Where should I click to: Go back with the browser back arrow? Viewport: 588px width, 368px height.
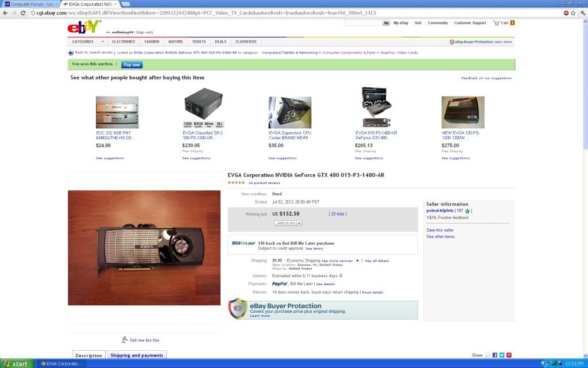click(5, 13)
